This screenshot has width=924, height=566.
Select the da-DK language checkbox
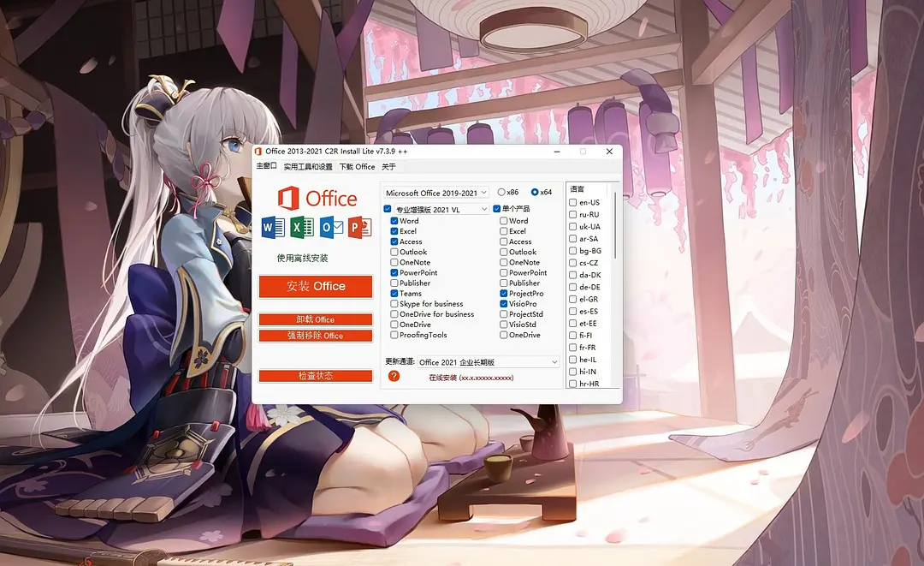[572, 275]
